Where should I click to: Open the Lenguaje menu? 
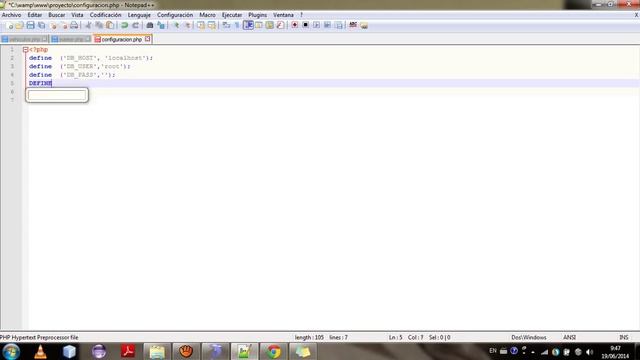coord(139,15)
